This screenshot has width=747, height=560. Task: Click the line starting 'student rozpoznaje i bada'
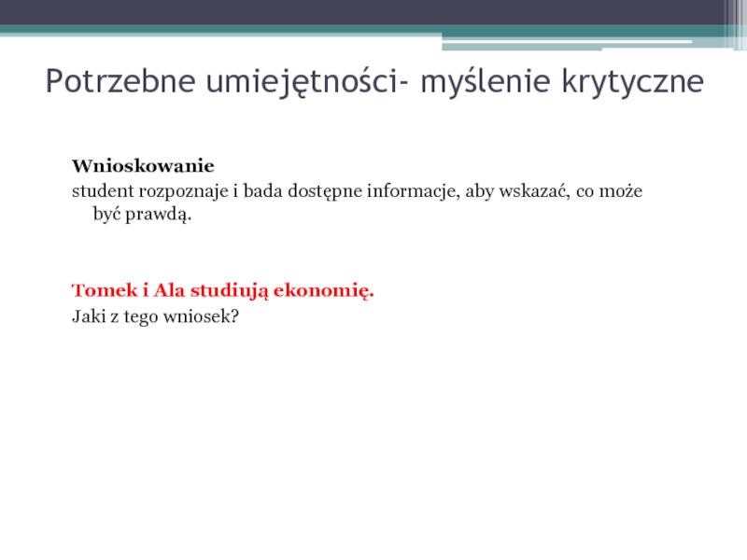point(358,191)
